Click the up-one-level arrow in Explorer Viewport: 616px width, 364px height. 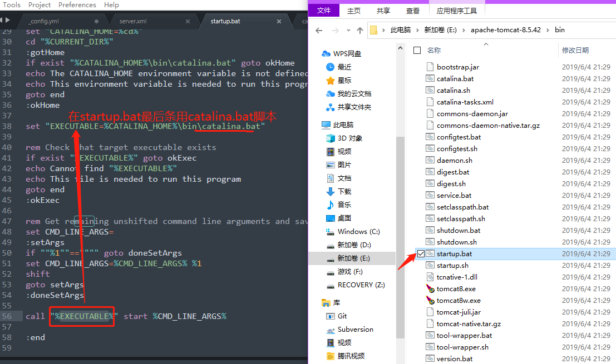point(360,30)
